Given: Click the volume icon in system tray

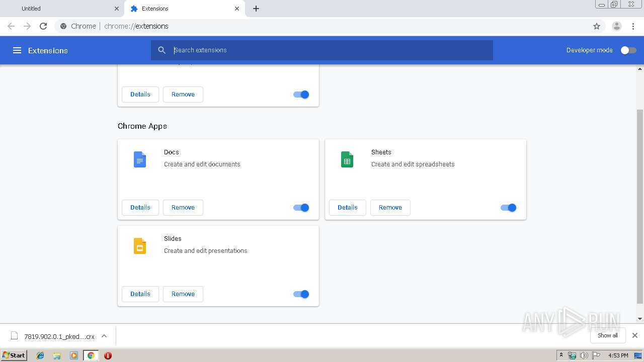Looking at the screenshot, I should (x=584, y=355).
